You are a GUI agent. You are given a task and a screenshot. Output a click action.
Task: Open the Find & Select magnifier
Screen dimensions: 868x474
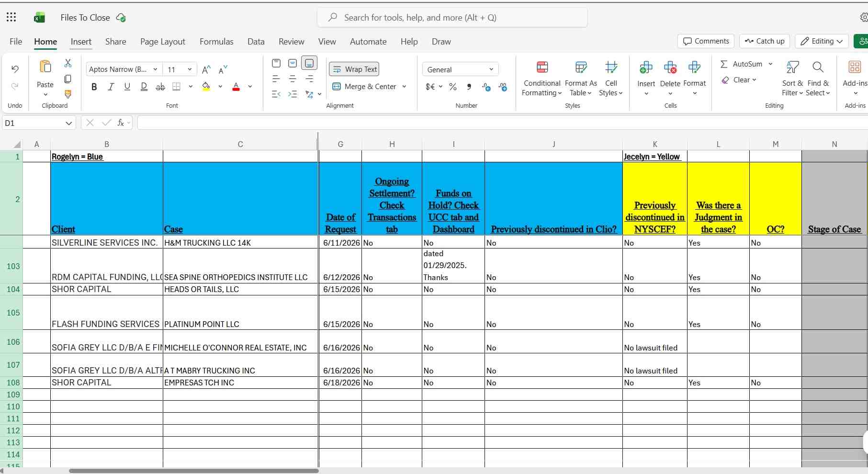pyautogui.click(x=818, y=67)
